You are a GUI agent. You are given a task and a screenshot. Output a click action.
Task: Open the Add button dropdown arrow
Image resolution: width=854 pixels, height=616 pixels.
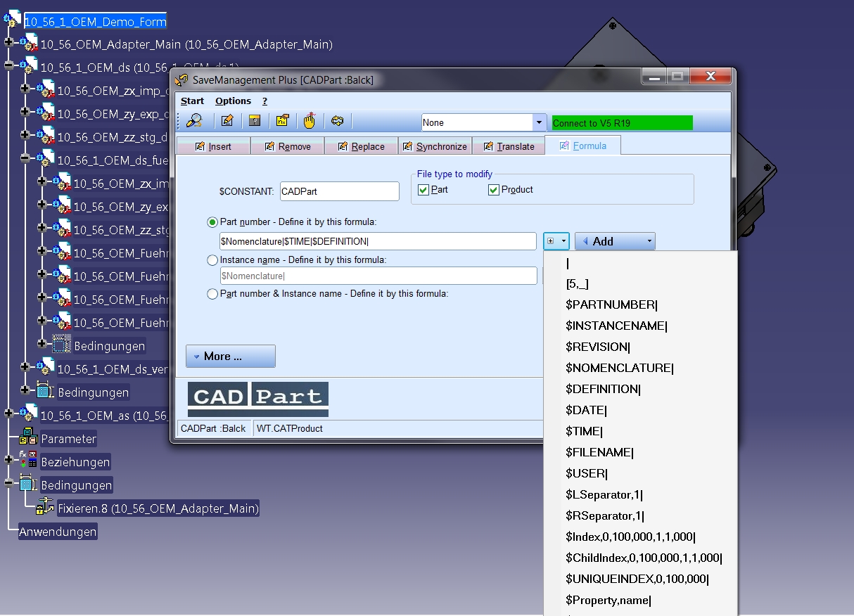649,241
